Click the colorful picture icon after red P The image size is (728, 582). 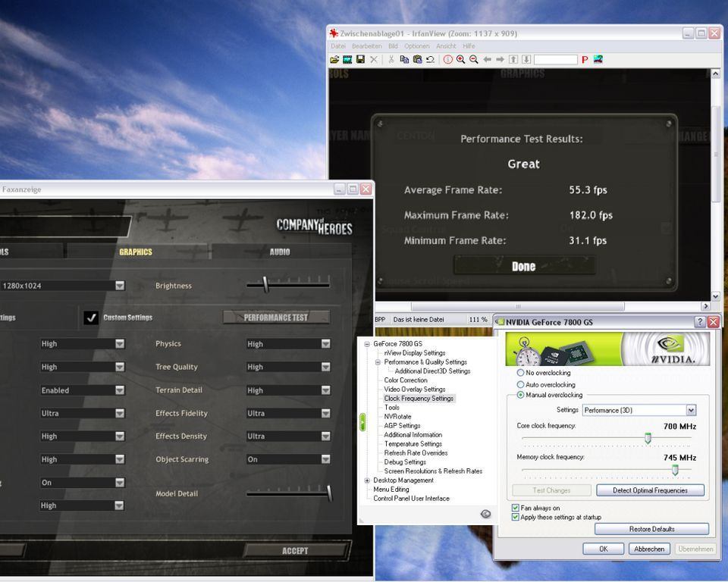[598, 59]
